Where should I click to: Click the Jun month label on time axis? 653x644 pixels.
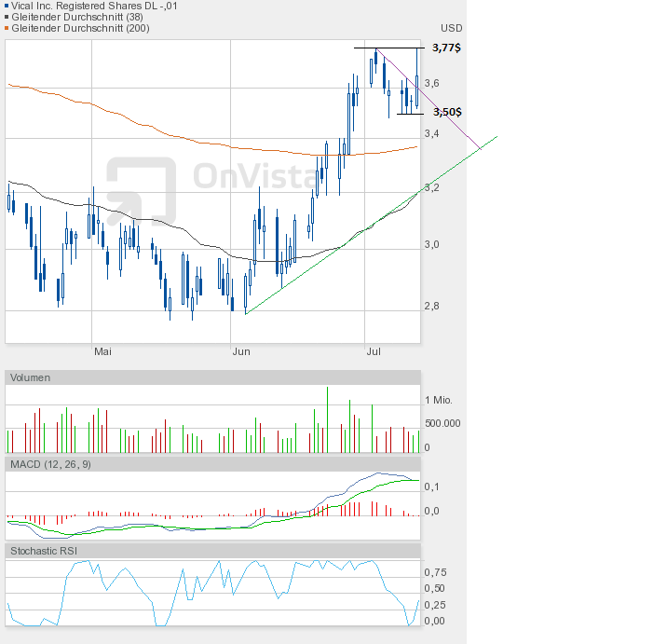point(241,351)
